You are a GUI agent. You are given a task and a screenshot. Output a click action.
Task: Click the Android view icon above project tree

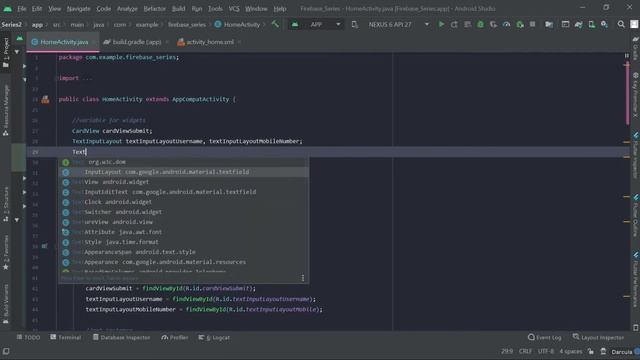pos(20,38)
